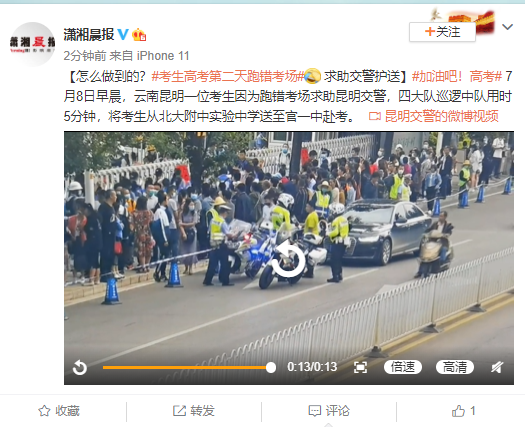Click the blue verified V badge

pos(123,34)
